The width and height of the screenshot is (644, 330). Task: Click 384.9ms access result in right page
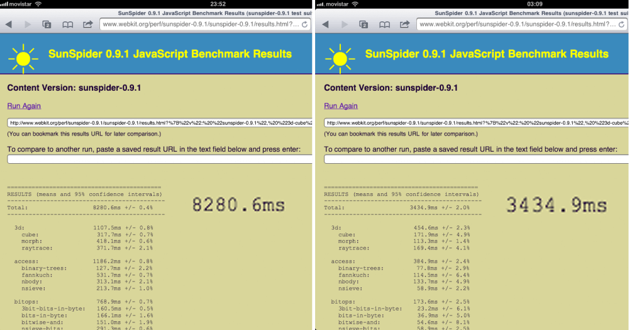[426, 261]
